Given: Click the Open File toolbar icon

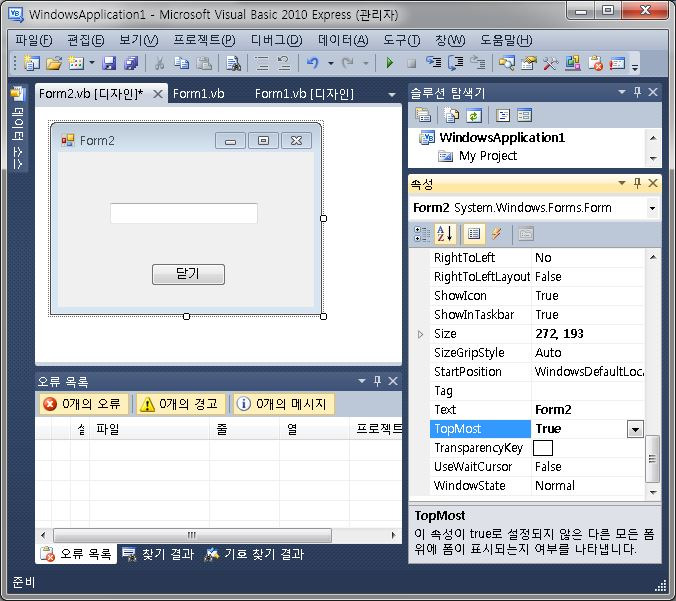Looking at the screenshot, I should 54,64.
